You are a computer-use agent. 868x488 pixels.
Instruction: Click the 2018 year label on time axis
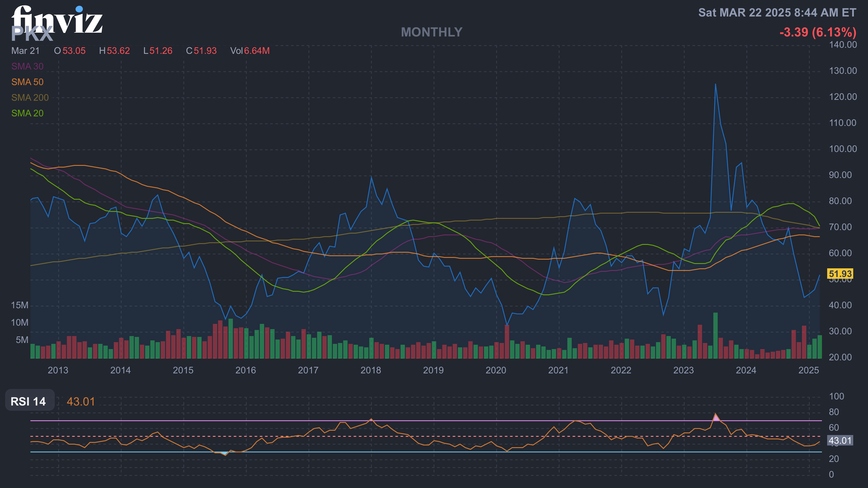click(x=371, y=370)
